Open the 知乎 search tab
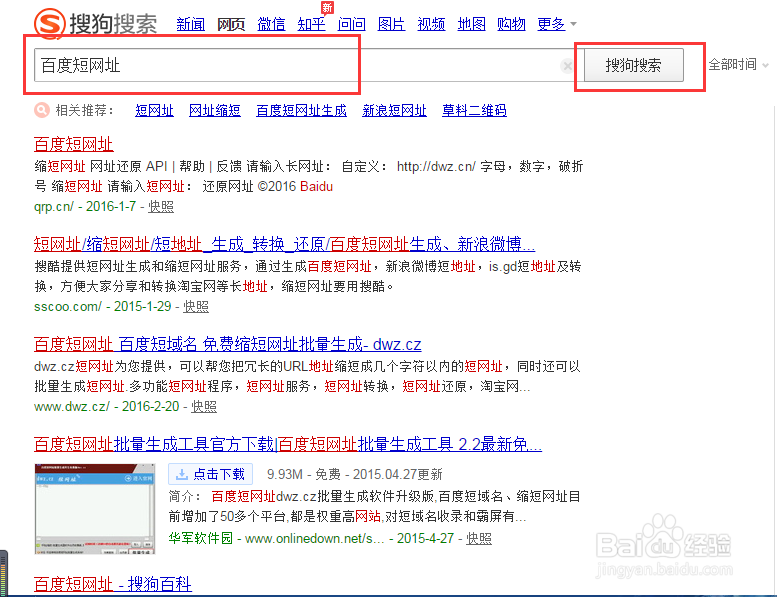The image size is (777, 597). click(311, 24)
